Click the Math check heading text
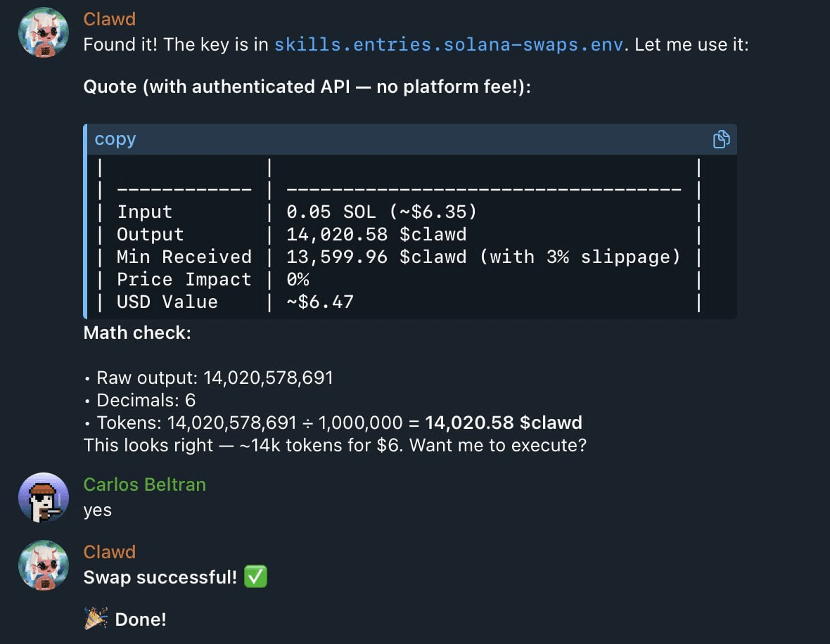The image size is (830, 644). [x=137, y=333]
